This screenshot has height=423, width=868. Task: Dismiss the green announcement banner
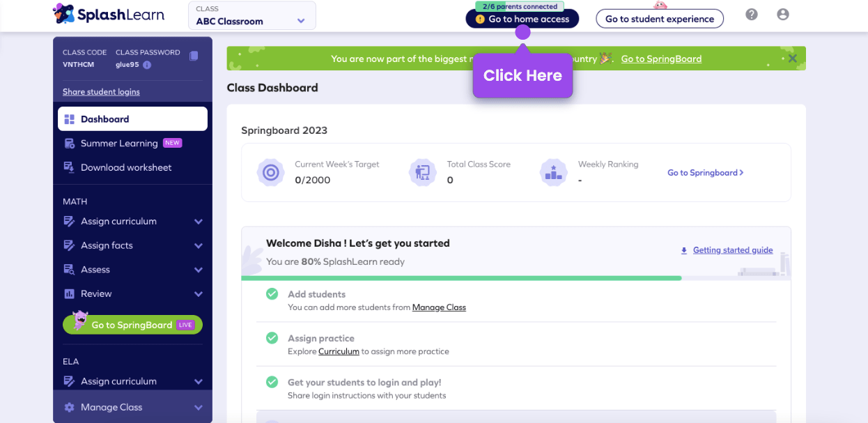point(792,59)
